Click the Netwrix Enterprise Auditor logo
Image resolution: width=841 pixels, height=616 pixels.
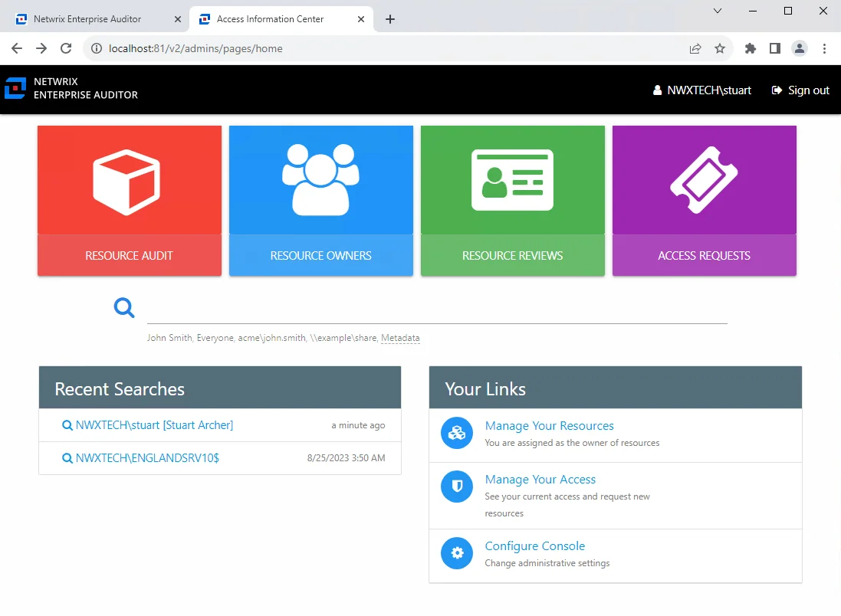click(x=15, y=87)
